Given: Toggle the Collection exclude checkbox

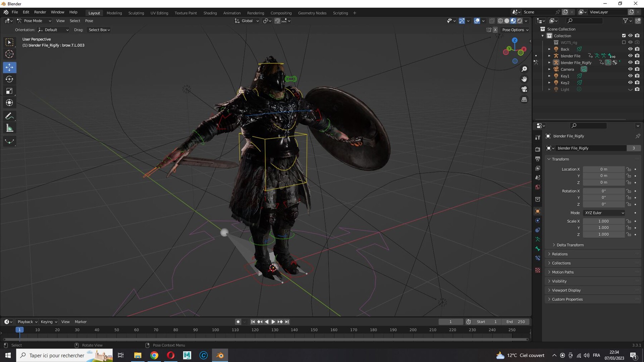Looking at the screenshot, I should [624, 36].
